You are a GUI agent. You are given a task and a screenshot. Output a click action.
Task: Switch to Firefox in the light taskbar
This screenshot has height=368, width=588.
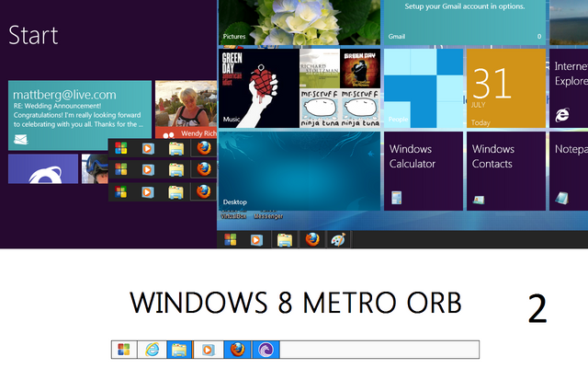click(238, 350)
